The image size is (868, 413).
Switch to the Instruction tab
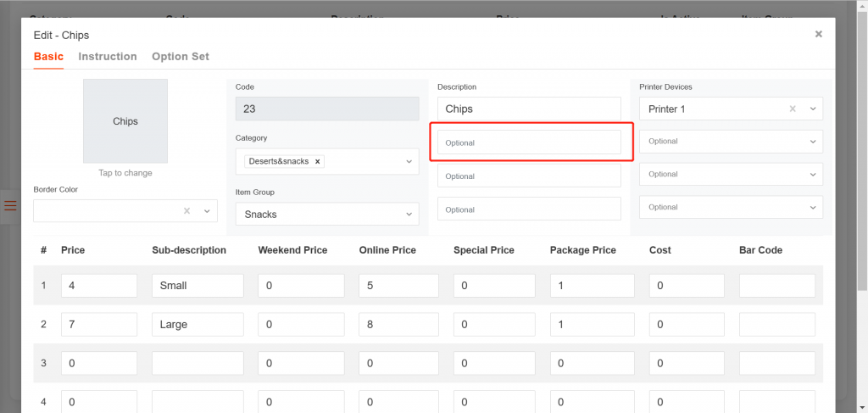click(x=108, y=57)
